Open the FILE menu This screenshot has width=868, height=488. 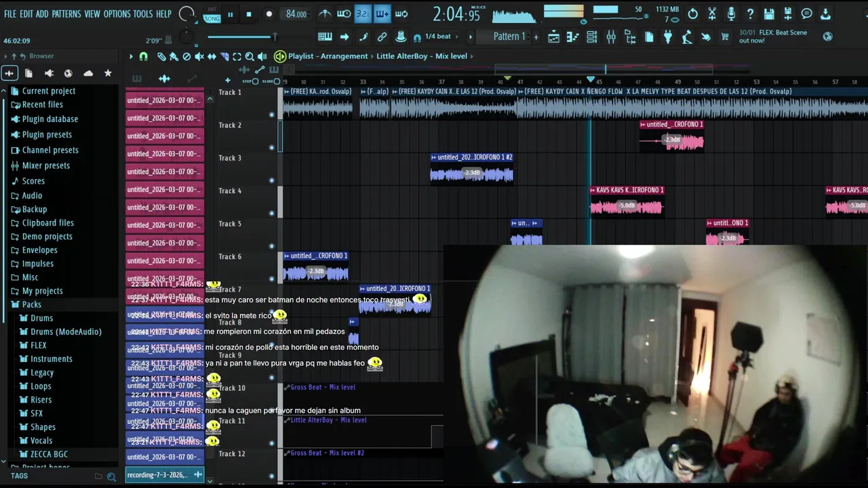point(9,14)
